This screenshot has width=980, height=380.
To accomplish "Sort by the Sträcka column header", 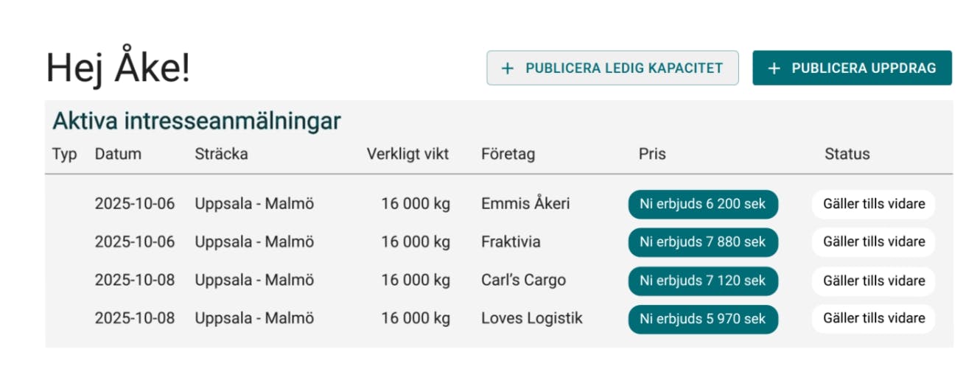I will pos(221,155).
